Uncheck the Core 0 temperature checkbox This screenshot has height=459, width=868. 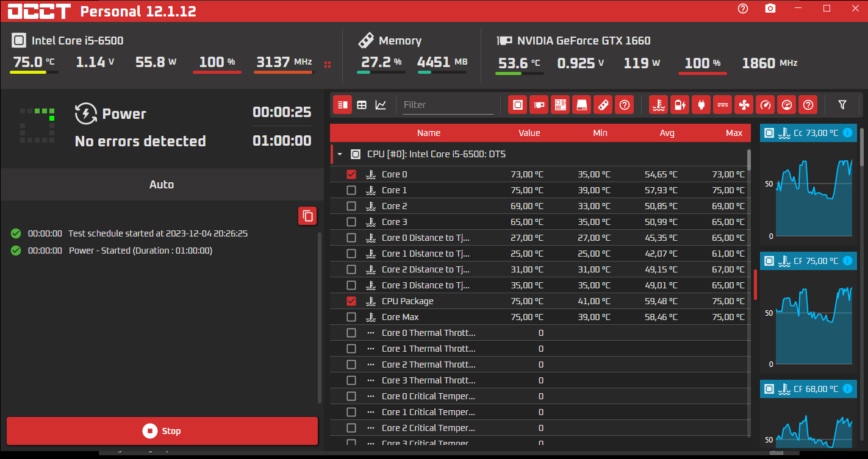[x=351, y=174]
